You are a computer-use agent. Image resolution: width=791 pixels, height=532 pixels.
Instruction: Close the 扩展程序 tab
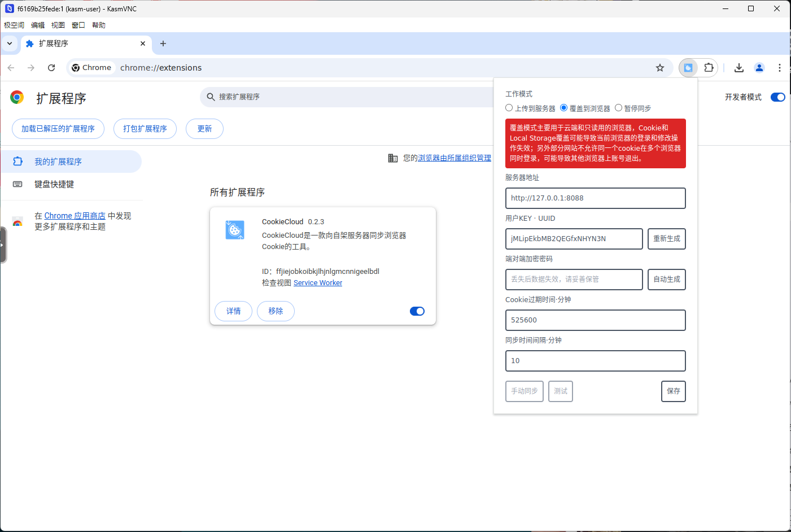pos(143,43)
